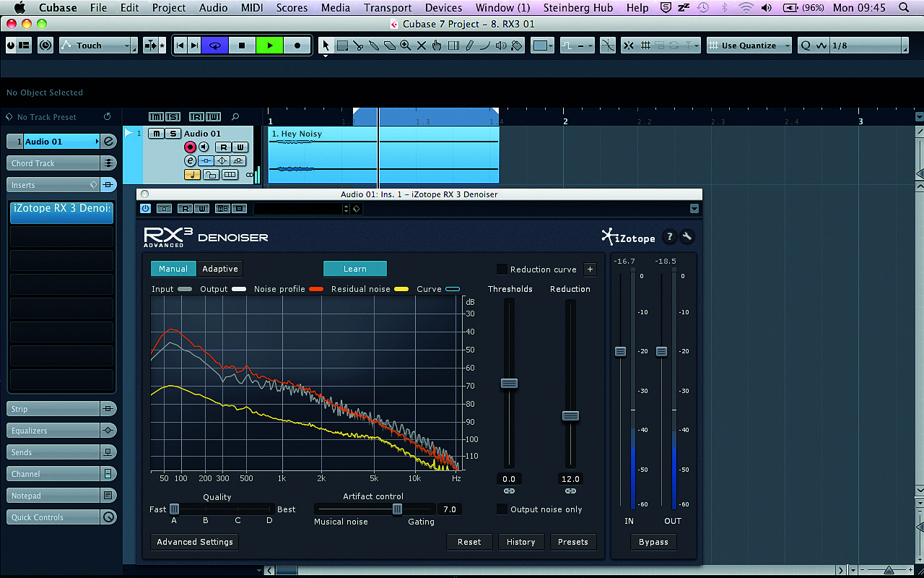This screenshot has width=924, height=578.
Task: Click the Reduction slider handle
Action: coord(570,415)
